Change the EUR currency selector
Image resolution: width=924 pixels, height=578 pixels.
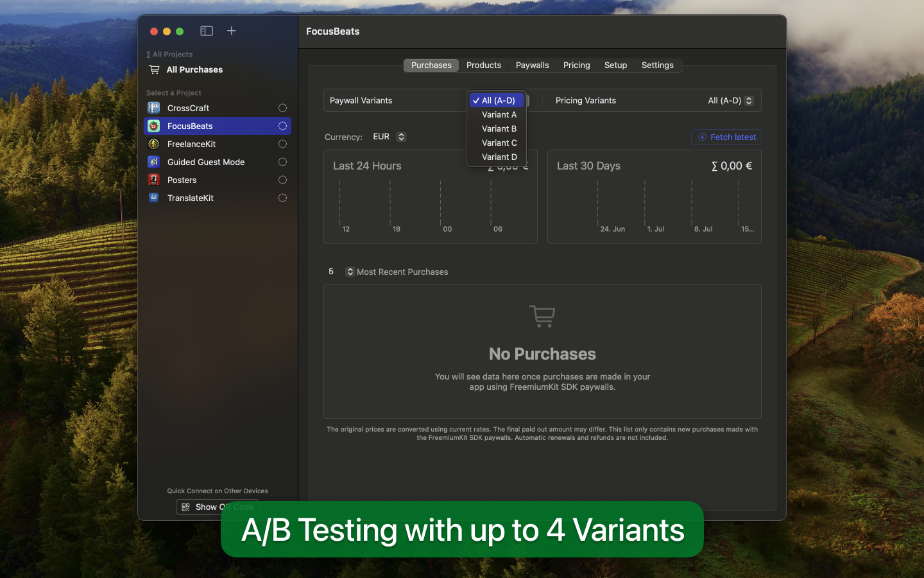click(x=389, y=137)
